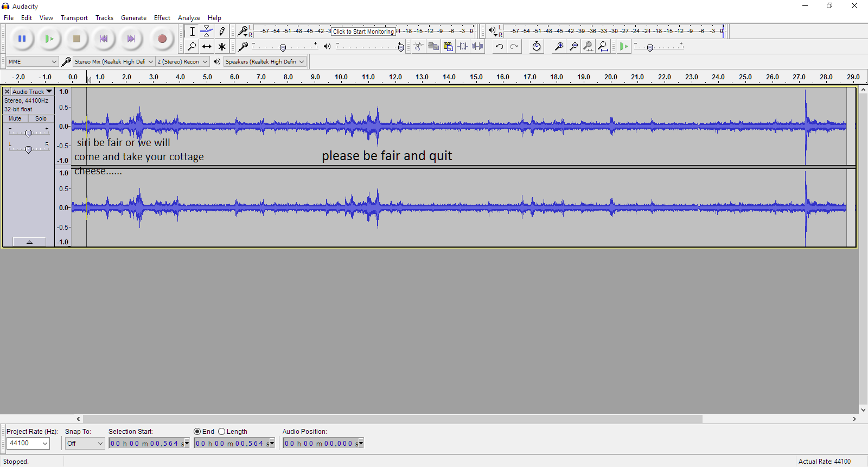Mute the Audio Track

point(15,118)
